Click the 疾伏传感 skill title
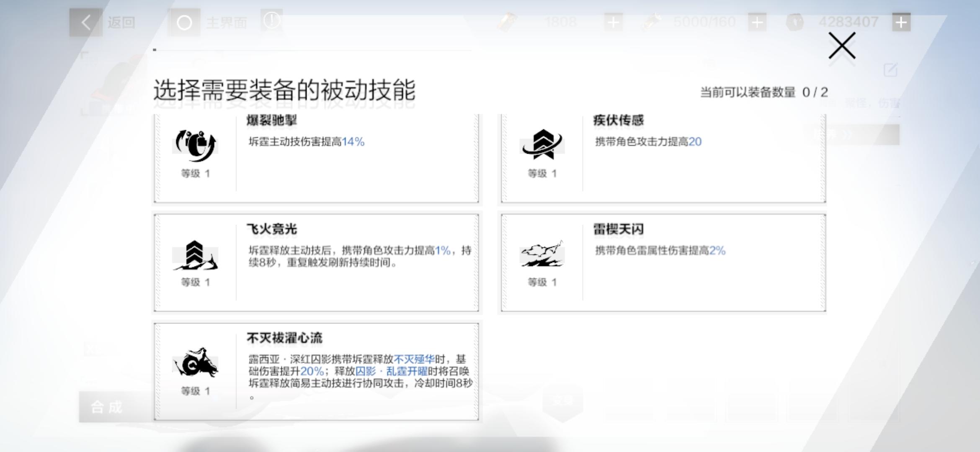Image resolution: width=980 pixels, height=452 pixels. click(x=618, y=121)
